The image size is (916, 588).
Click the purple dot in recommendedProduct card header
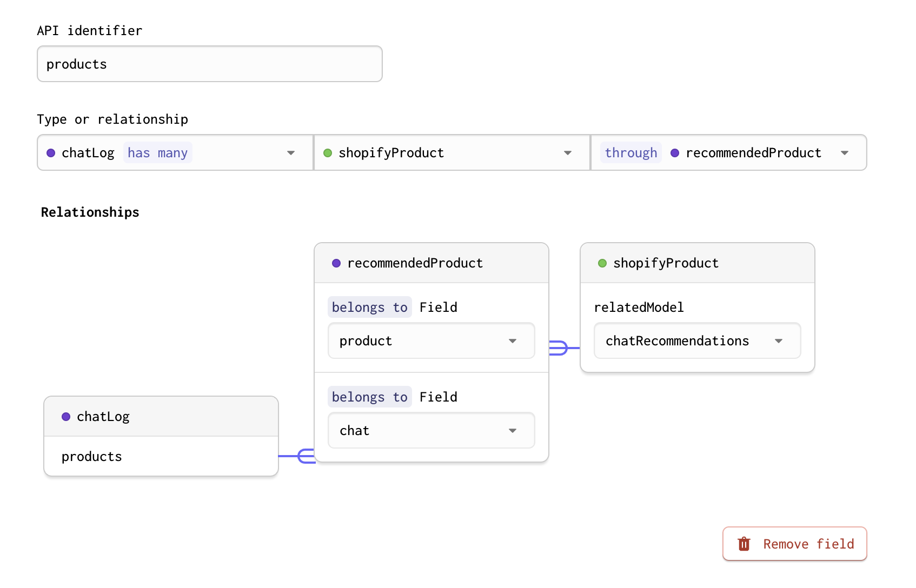[336, 263]
